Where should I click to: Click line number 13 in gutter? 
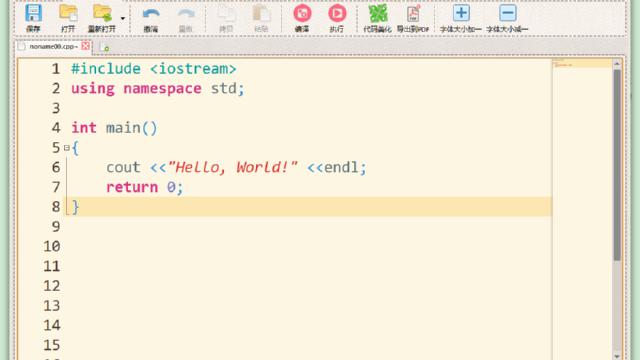pyautogui.click(x=52, y=306)
